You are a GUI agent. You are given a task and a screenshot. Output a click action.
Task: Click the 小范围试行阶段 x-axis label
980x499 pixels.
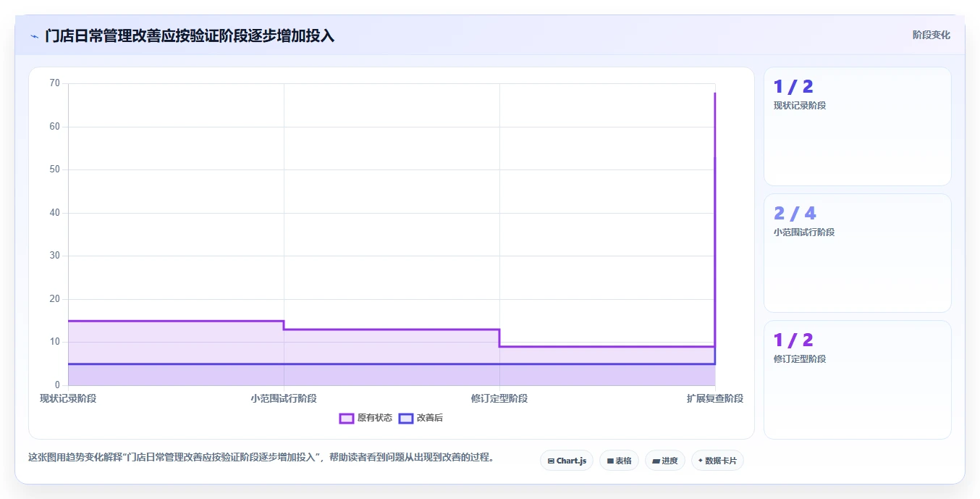point(284,398)
